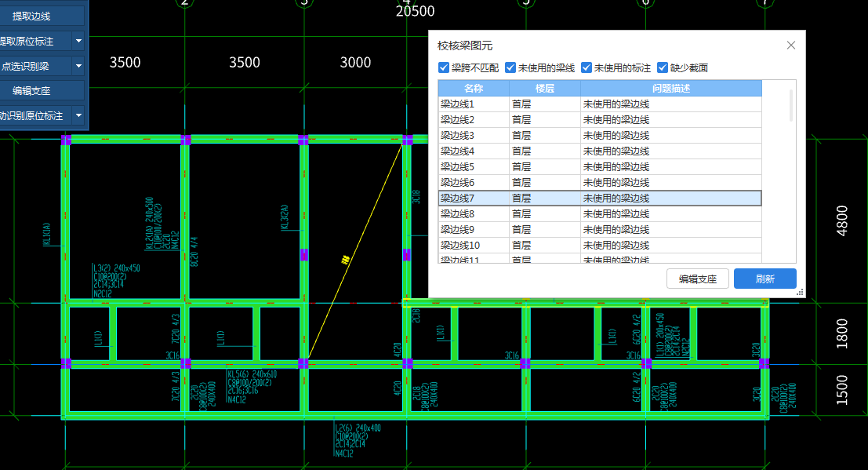This screenshot has width=868, height=470.
Task: Select the 梁边线4 row
Action: pyautogui.click(x=600, y=151)
